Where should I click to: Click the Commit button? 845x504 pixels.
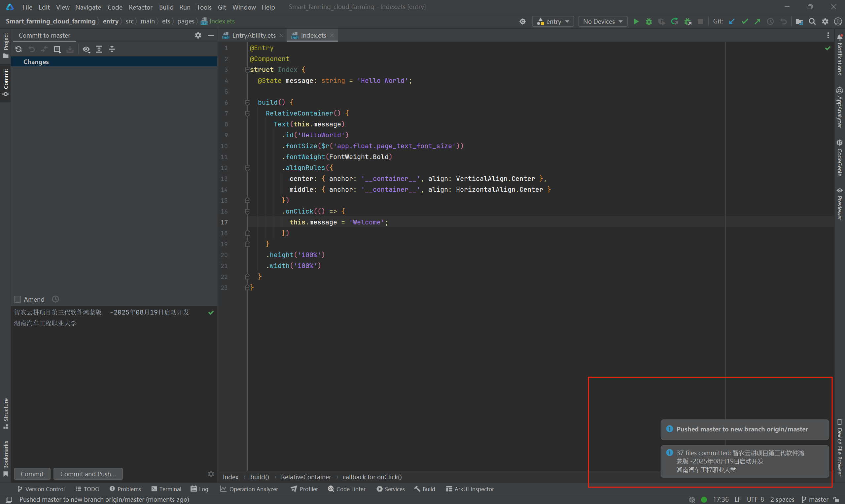click(x=32, y=474)
